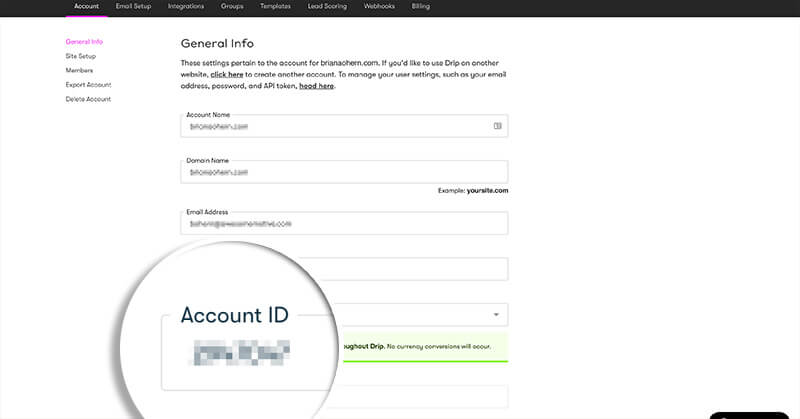The height and width of the screenshot is (419, 800).
Task: Click the Domain Name input field
Action: 344,172
